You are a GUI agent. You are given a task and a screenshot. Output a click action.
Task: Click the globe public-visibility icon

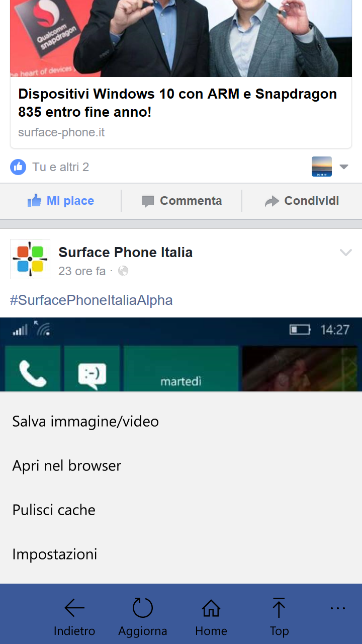pyautogui.click(x=123, y=271)
